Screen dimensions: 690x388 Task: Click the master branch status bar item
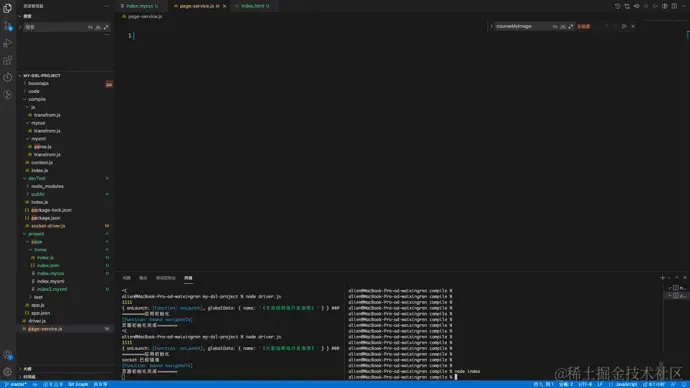[x=15, y=384]
